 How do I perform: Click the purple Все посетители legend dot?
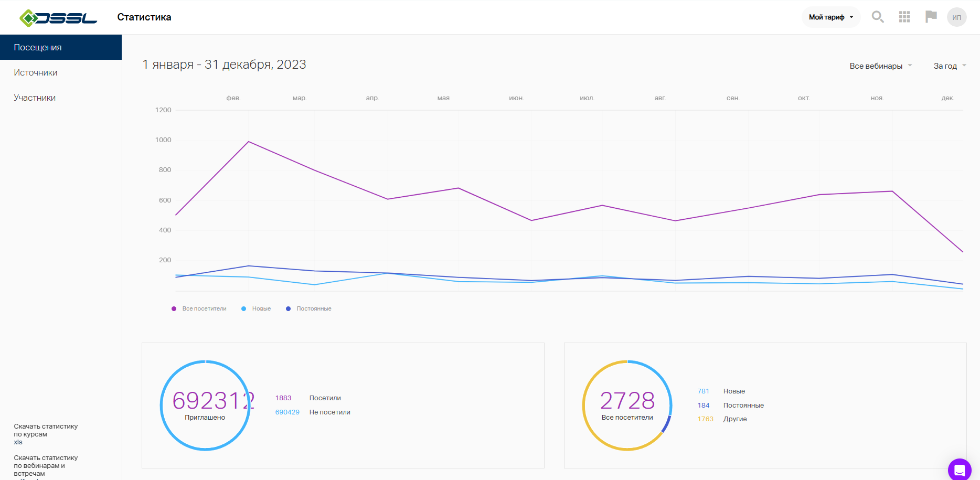coord(174,309)
